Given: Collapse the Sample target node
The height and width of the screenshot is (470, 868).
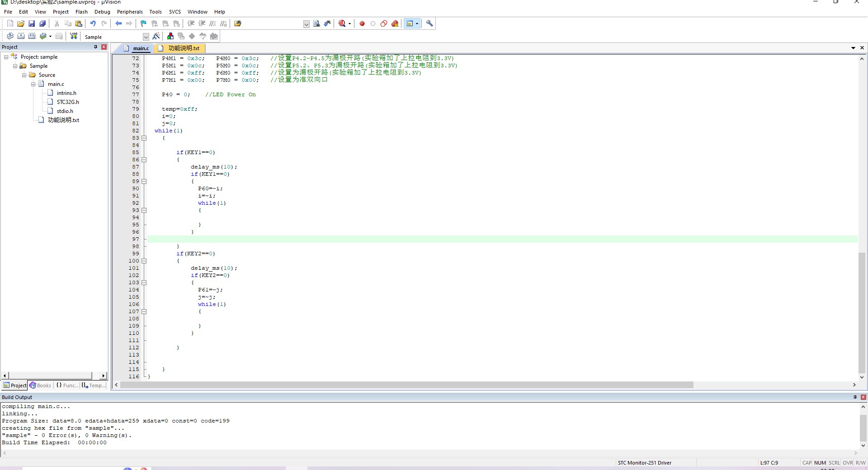Looking at the screenshot, I should click(15, 66).
